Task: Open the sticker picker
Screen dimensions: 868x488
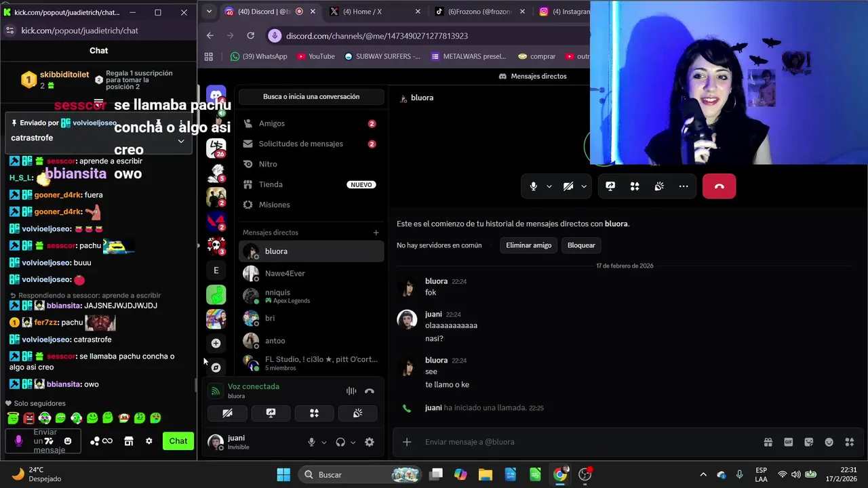Action: click(808, 442)
